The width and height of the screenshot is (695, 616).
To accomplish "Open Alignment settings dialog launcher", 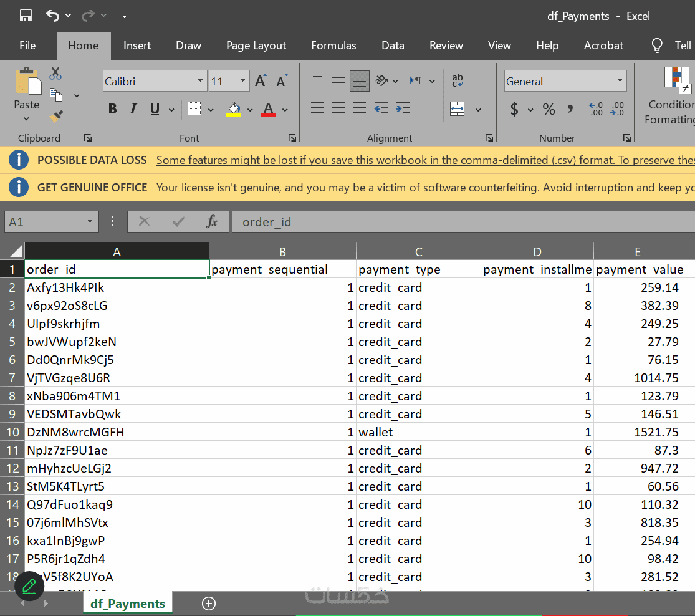I will point(489,138).
